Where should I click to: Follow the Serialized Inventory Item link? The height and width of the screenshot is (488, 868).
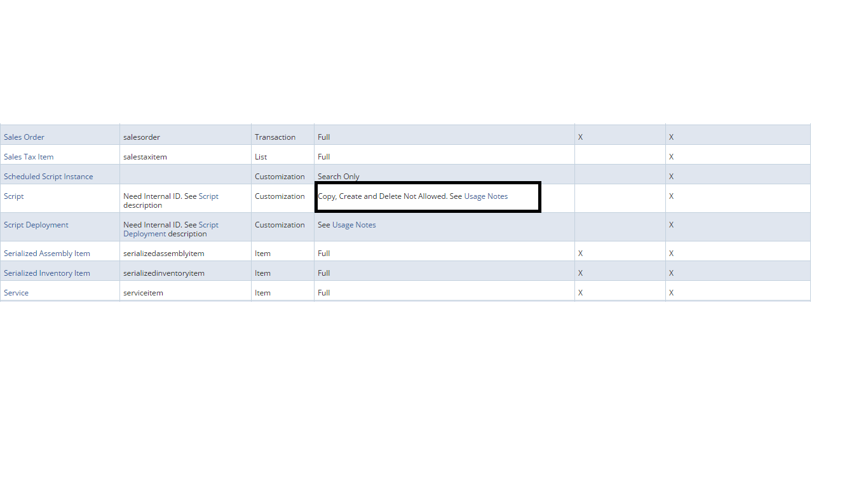[47, 273]
